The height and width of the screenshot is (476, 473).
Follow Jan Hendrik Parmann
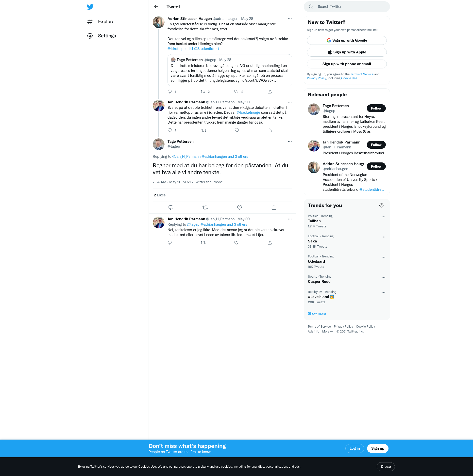click(376, 145)
